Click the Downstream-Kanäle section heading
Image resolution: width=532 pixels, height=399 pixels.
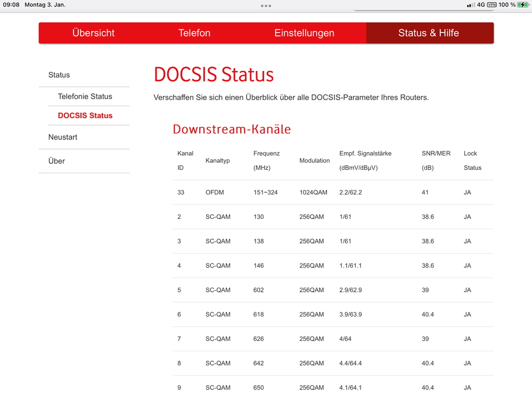pyautogui.click(x=232, y=129)
